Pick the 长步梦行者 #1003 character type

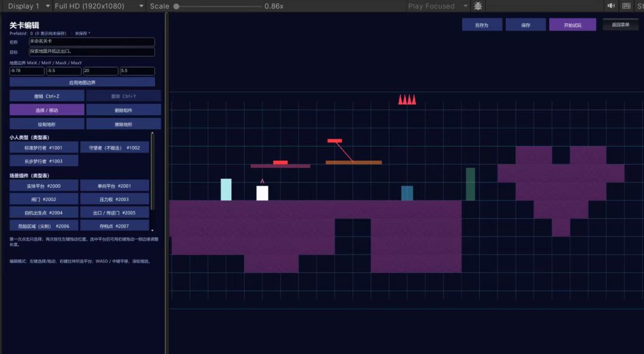(44, 161)
